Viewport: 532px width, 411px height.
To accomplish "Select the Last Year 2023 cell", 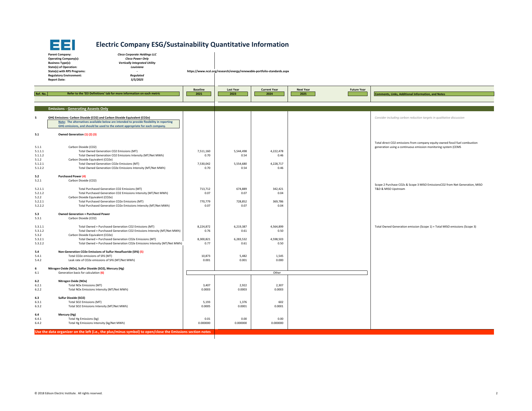I will click(x=233, y=94).
